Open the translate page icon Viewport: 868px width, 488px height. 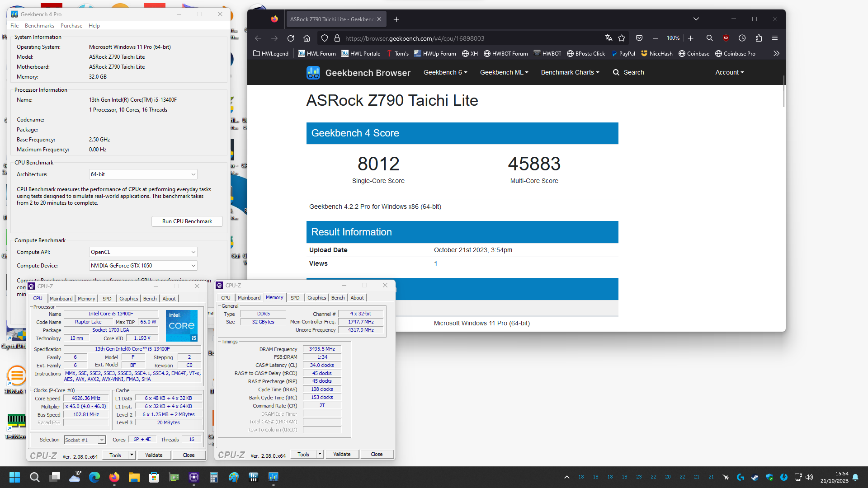pyautogui.click(x=609, y=38)
